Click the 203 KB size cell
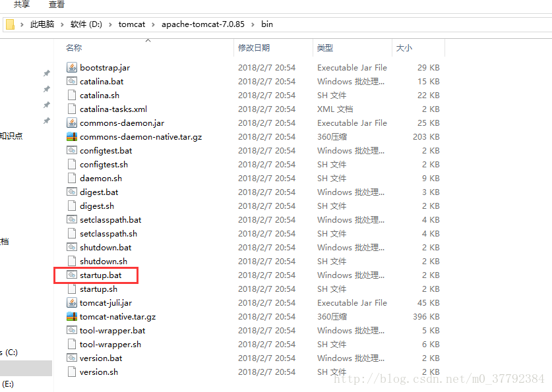This screenshot has height=392, width=552. click(x=426, y=136)
